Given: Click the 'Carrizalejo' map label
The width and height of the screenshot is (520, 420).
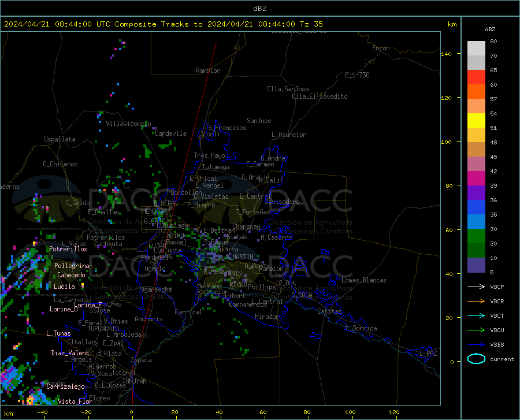Looking at the screenshot, I should click(x=66, y=386).
